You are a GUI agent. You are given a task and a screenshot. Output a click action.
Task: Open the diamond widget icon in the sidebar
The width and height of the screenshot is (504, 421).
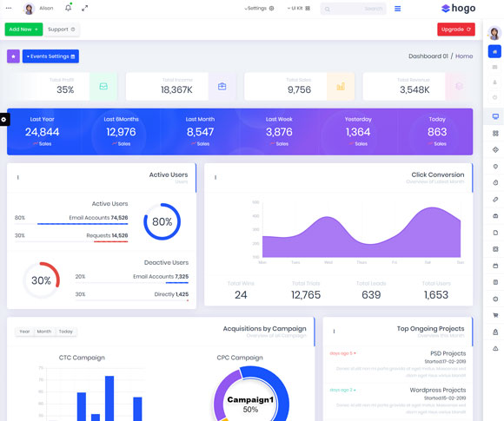(495, 149)
